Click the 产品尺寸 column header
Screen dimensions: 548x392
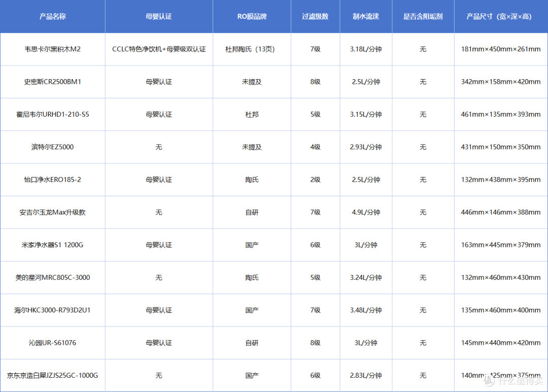point(501,16)
